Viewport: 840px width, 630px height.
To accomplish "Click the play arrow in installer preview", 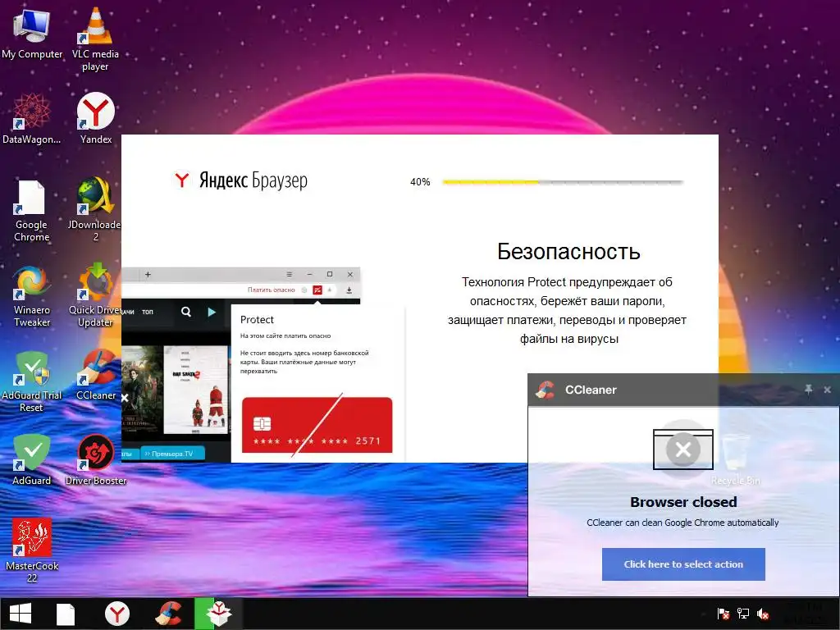I will (x=212, y=312).
